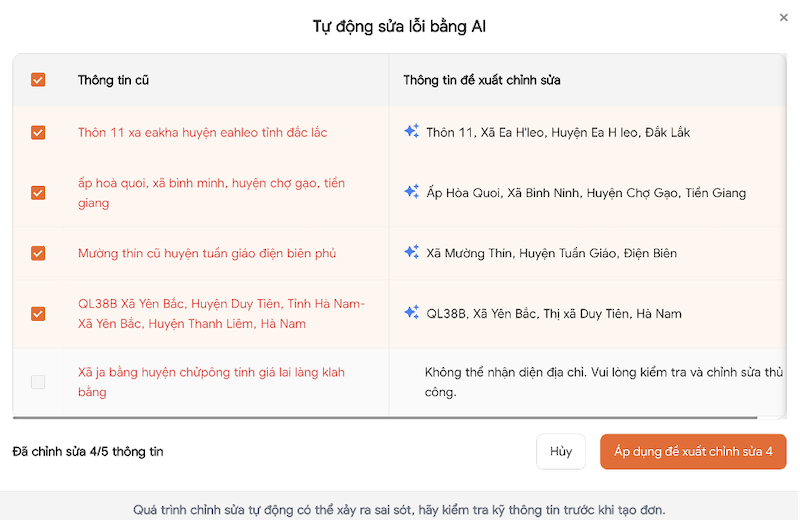Click sparkle icon next to Xã Mường Thín
Image resolution: width=800 pixels, height=520 pixels.
click(x=411, y=253)
